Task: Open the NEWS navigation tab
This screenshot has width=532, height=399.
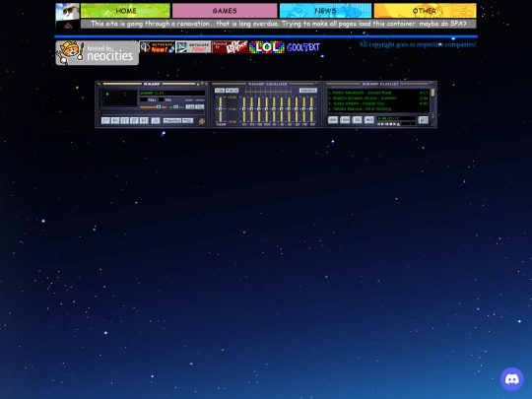Action: click(325, 11)
